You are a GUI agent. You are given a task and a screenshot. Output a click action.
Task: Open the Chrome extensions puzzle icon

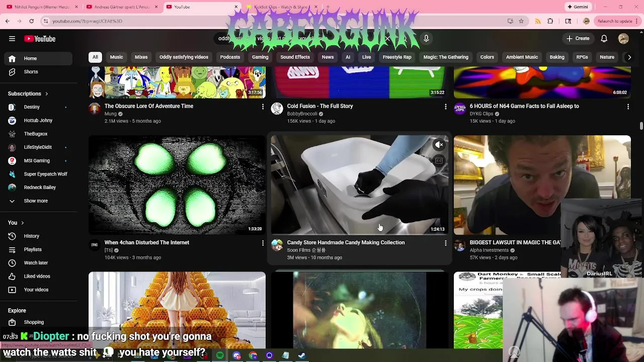(550, 21)
